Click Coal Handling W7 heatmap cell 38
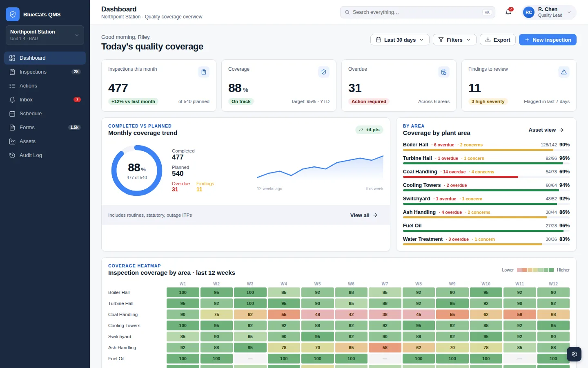Viewport: 588px width, 368px height. (385, 314)
